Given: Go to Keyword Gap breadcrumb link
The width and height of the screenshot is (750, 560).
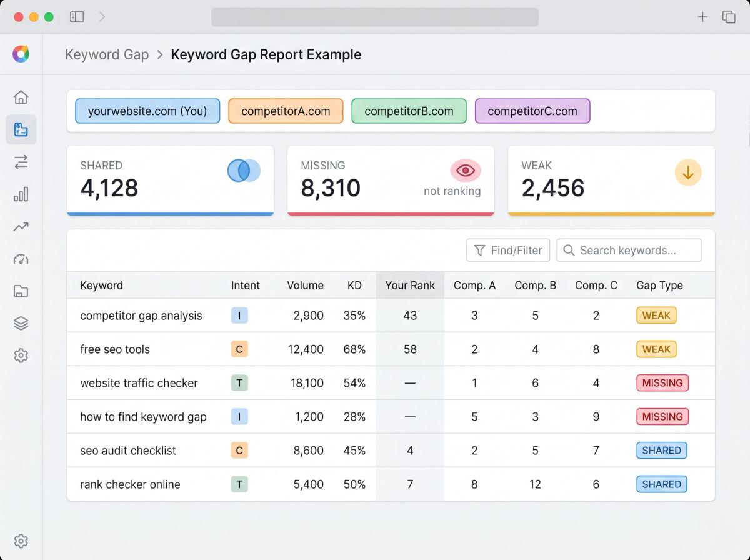Looking at the screenshot, I should click(x=107, y=54).
